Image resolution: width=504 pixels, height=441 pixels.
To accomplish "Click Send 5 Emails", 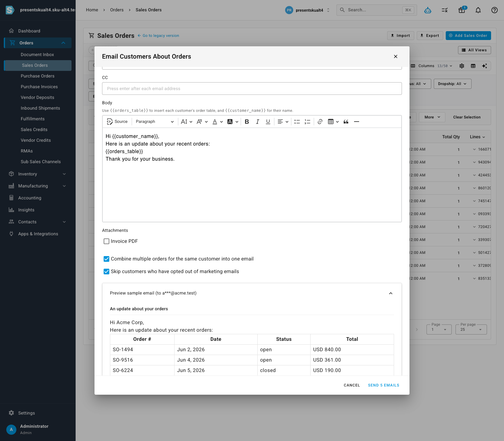I will pyautogui.click(x=384, y=385).
